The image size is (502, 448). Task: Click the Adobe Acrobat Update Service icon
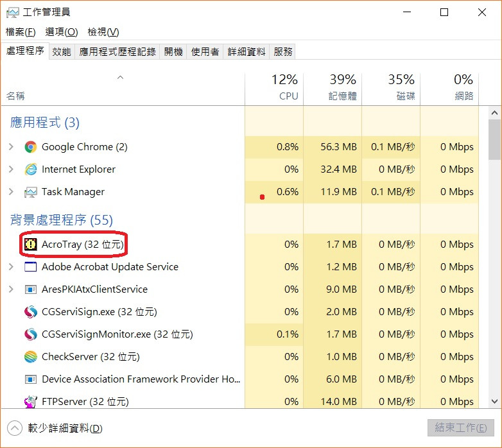[x=31, y=266]
